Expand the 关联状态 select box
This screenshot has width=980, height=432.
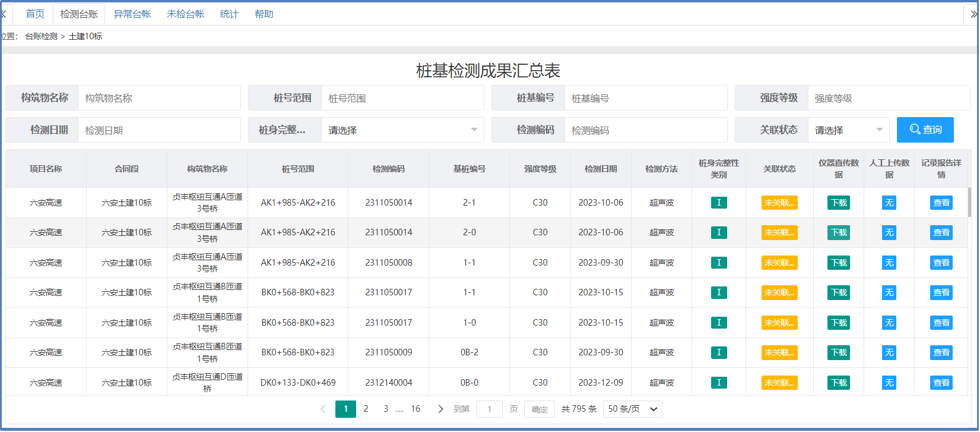(848, 130)
